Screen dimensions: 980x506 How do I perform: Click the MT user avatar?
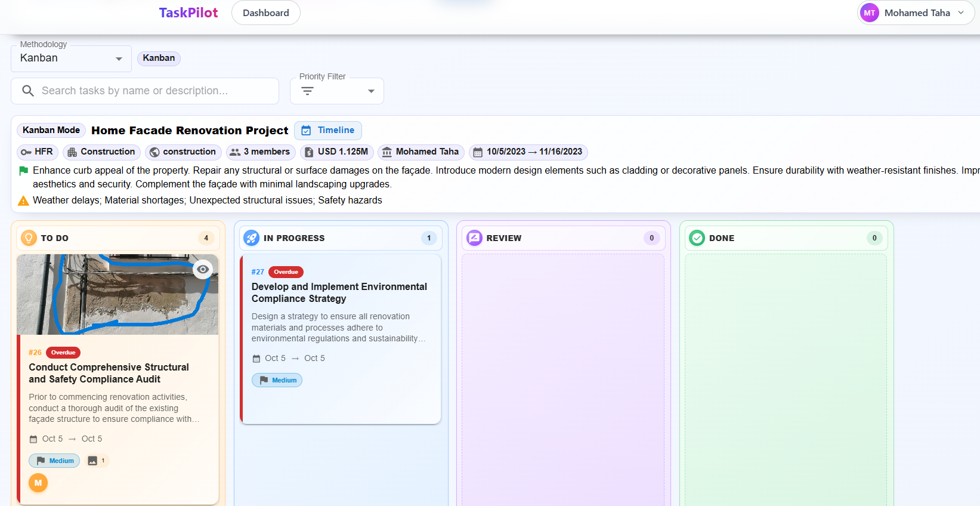pos(870,13)
